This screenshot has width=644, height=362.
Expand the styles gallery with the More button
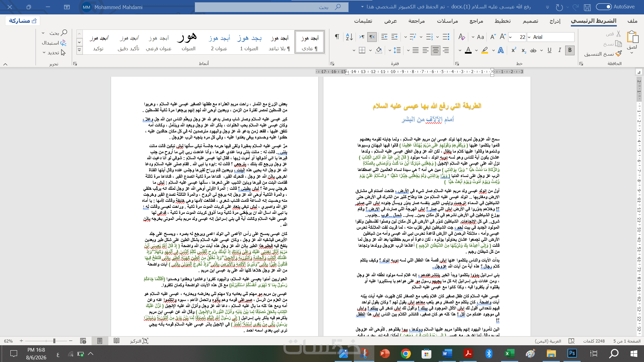[x=79, y=50]
